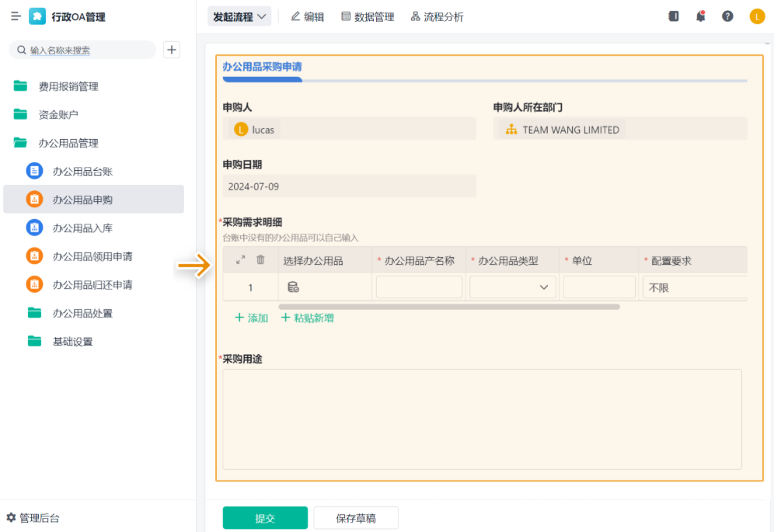The image size is (774, 532).
Task: Click the "+" icon beside the search box
Action: coord(171,49)
